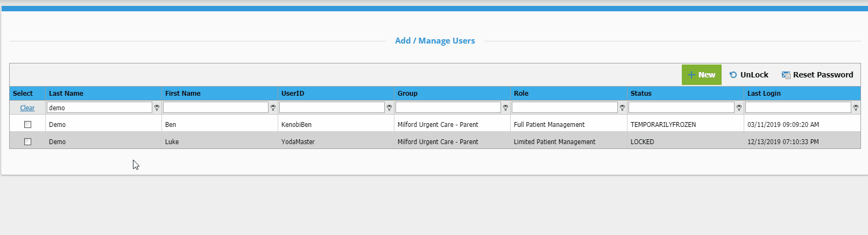This screenshot has width=868, height=235.
Task: Click the UserID filter text box
Action: [332, 108]
